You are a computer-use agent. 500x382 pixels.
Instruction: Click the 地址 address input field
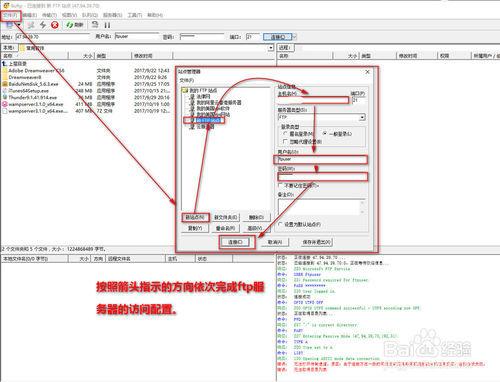pos(53,37)
